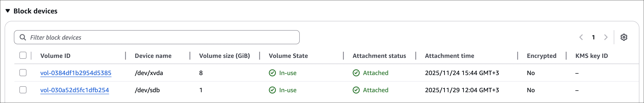Click the search magnifier icon
The height and width of the screenshot is (103, 644).
coord(23,37)
